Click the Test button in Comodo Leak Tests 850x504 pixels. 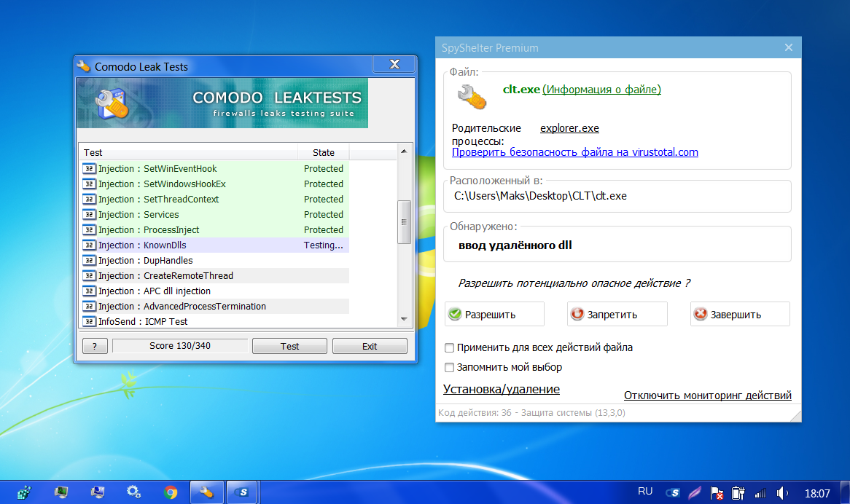(289, 346)
